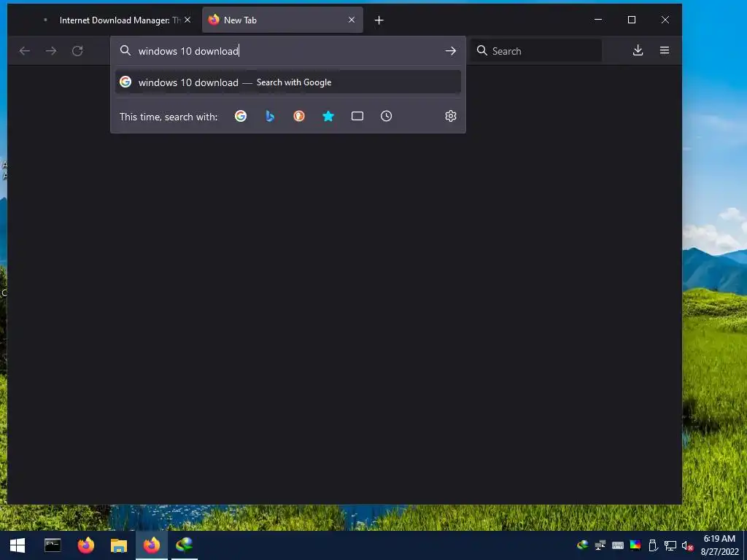This screenshot has height=560, width=747.
Task: Search History clock icon
Action: point(387,116)
